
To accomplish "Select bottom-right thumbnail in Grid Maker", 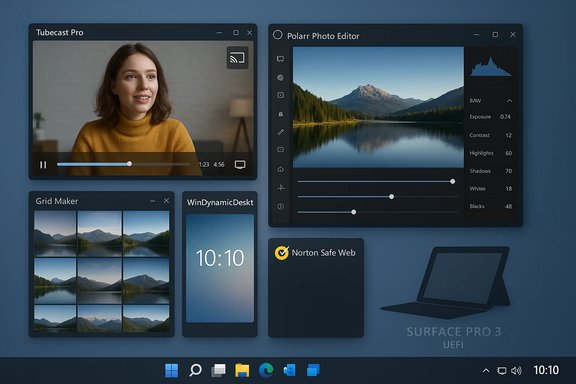I will point(146,319).
